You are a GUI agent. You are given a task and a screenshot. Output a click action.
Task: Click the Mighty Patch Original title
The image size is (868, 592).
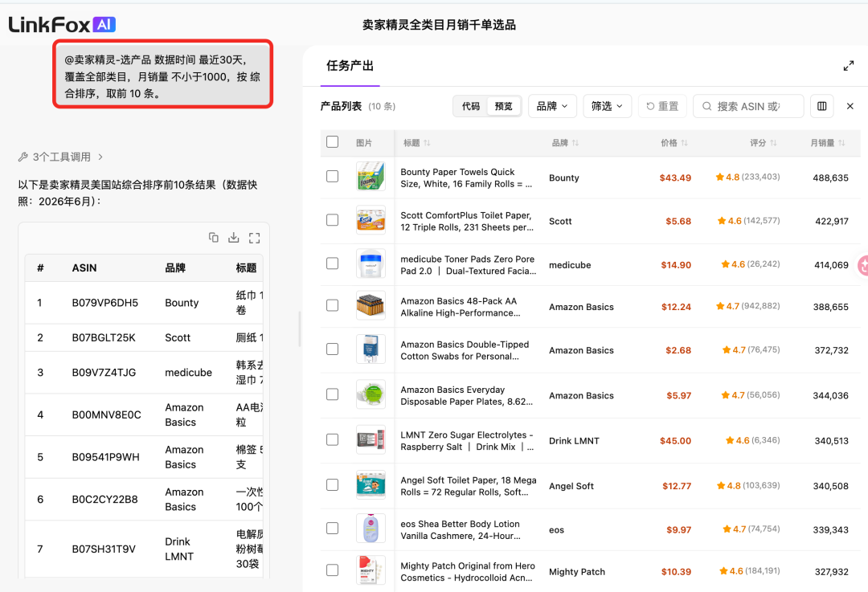468,572
